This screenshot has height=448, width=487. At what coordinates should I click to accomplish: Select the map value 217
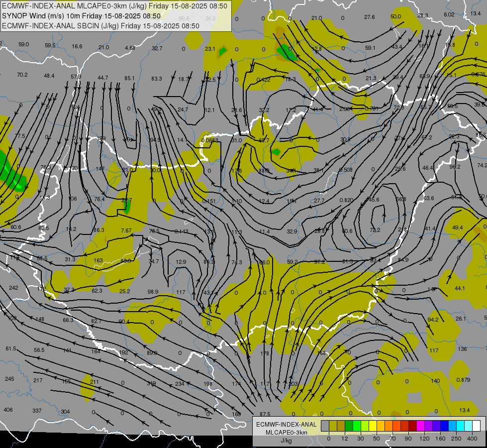tap(38, 380)
